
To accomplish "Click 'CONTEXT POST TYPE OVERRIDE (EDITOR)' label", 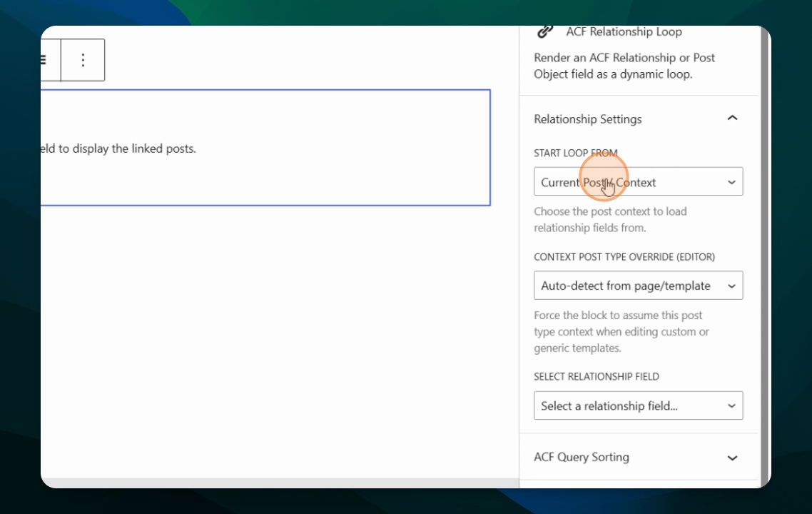I will tap(624, 257).
